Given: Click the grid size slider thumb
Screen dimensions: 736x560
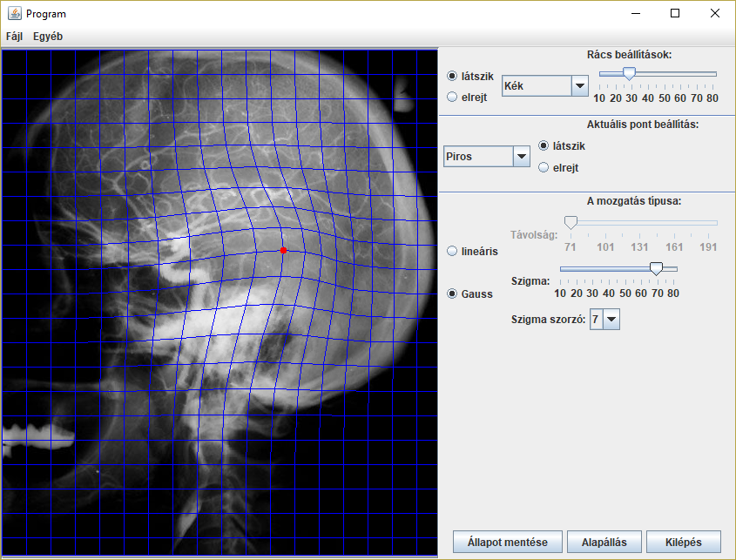Looking at the screenshot, I should [x=629, y=75].
